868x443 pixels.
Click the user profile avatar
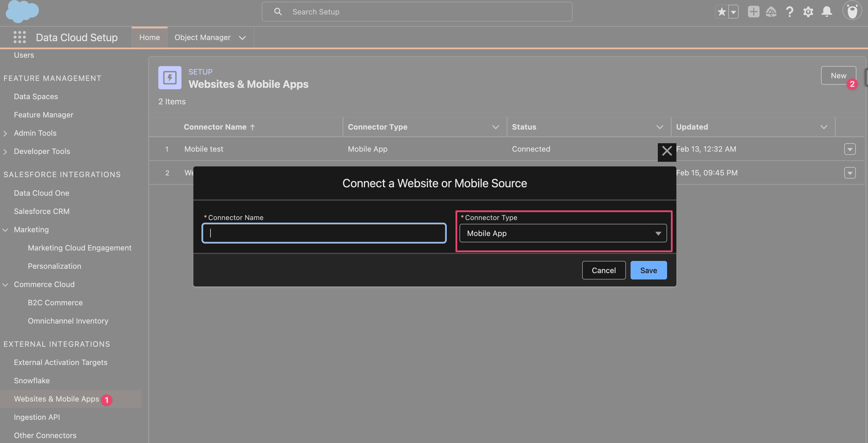coord(852,11)
